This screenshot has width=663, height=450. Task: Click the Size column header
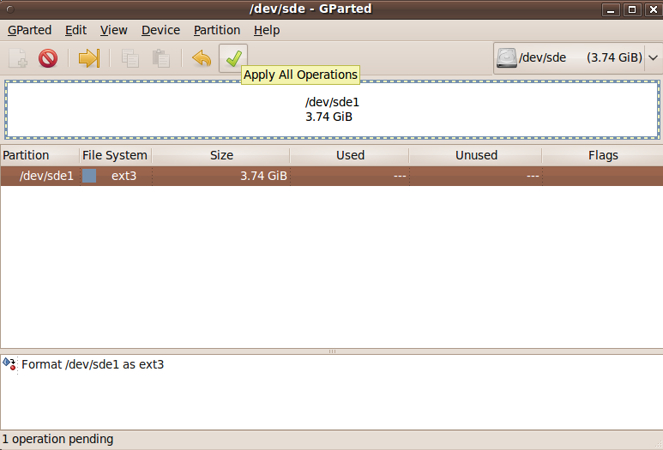tap(221, 155)
